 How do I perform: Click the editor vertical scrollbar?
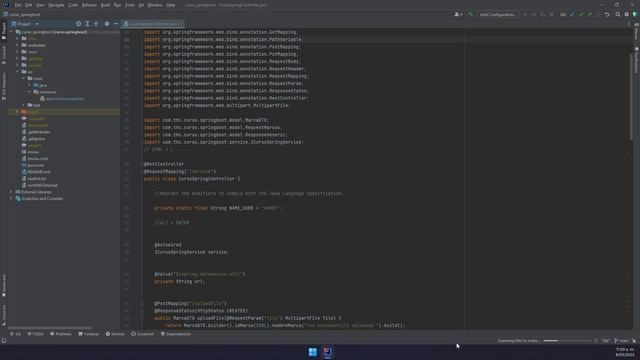[631, 96]
